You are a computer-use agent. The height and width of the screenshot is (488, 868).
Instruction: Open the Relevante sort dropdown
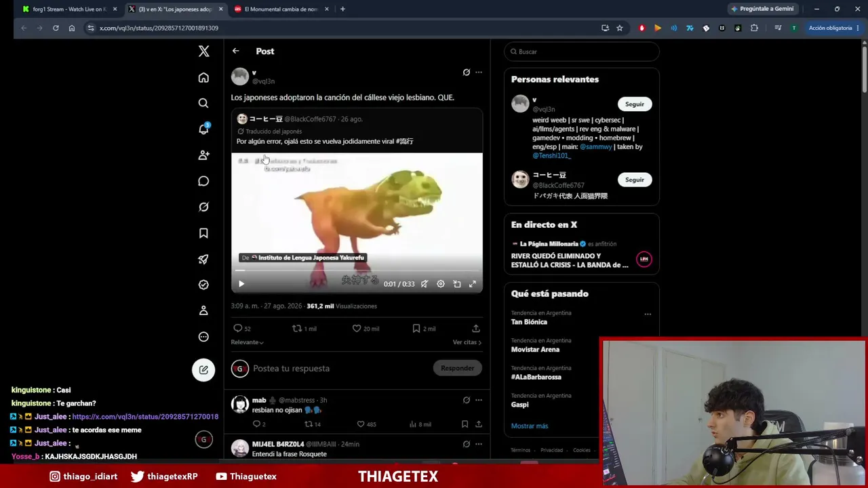(247, 342)
